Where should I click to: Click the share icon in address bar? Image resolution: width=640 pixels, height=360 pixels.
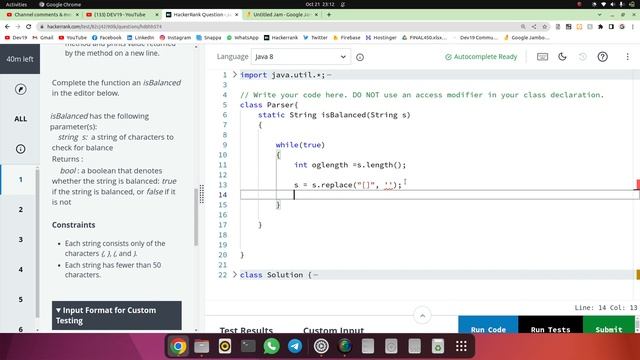click(534, 27)
